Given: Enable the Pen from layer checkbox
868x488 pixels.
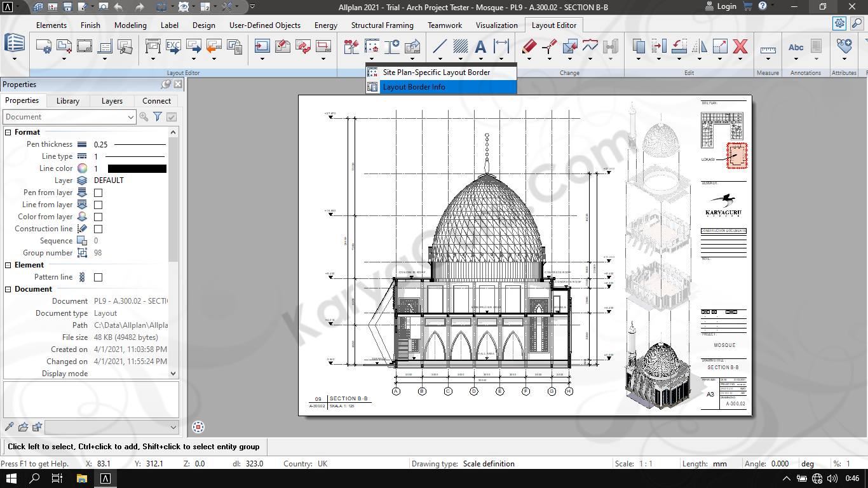Looking at the screenshot, I should point(98,193).
